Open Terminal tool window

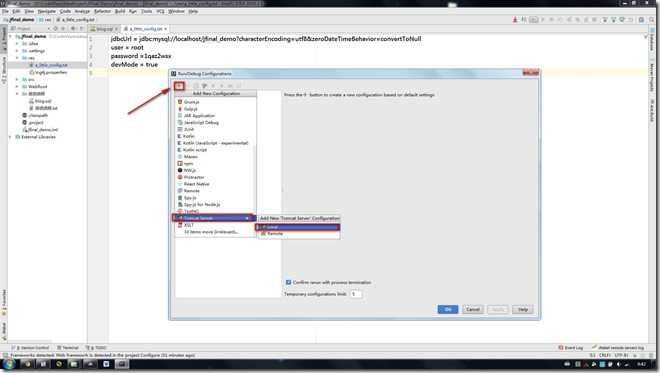(68, 348)
